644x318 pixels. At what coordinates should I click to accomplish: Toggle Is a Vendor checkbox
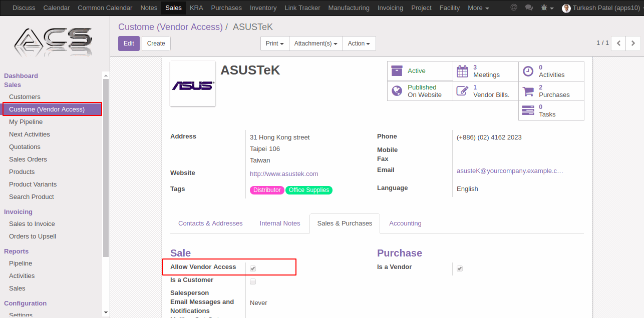[x=460, y=268]
